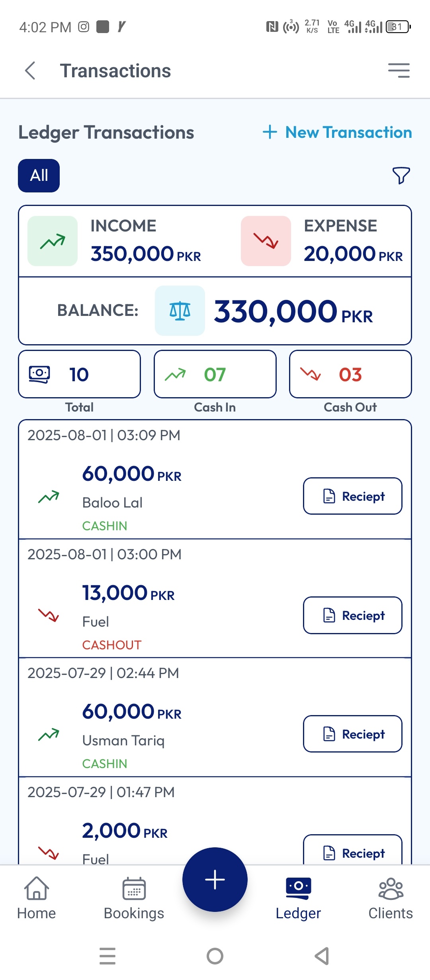Open Reciept for 13,000 PKR Fuel

353,615
